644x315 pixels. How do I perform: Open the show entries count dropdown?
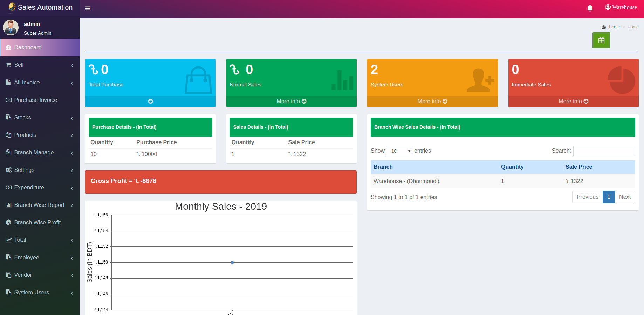[x=399, y=151]
